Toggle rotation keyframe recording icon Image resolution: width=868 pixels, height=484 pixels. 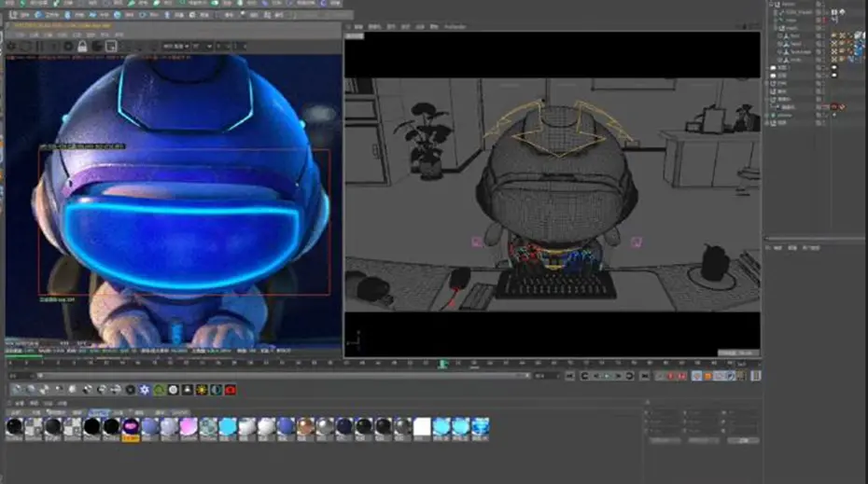tap(719, 376)
